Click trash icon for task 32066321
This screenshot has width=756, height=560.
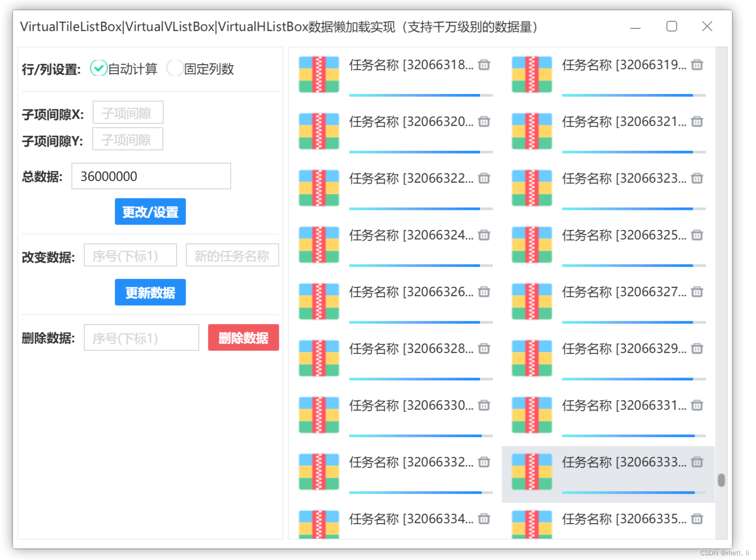tap(697, 121)
